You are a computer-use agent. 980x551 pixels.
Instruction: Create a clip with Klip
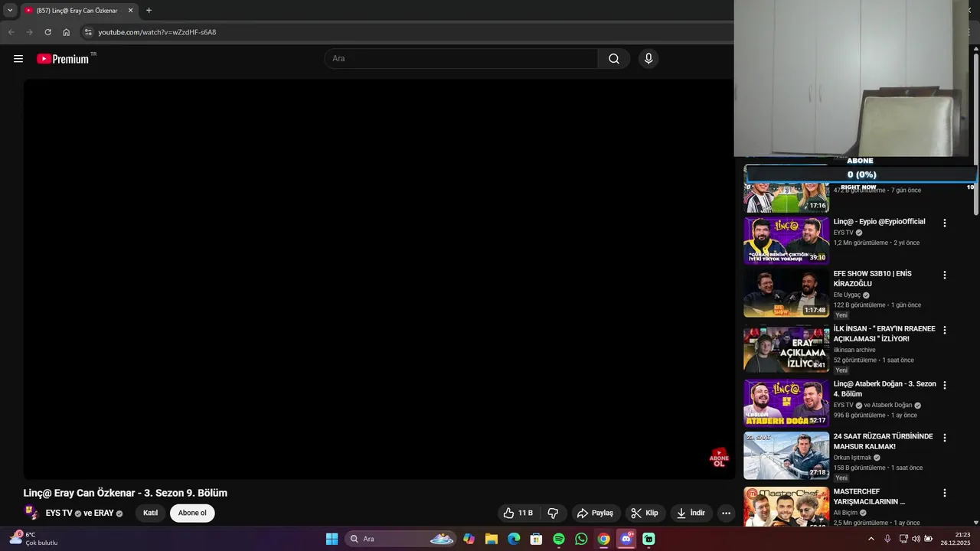[x=645, y=513]
